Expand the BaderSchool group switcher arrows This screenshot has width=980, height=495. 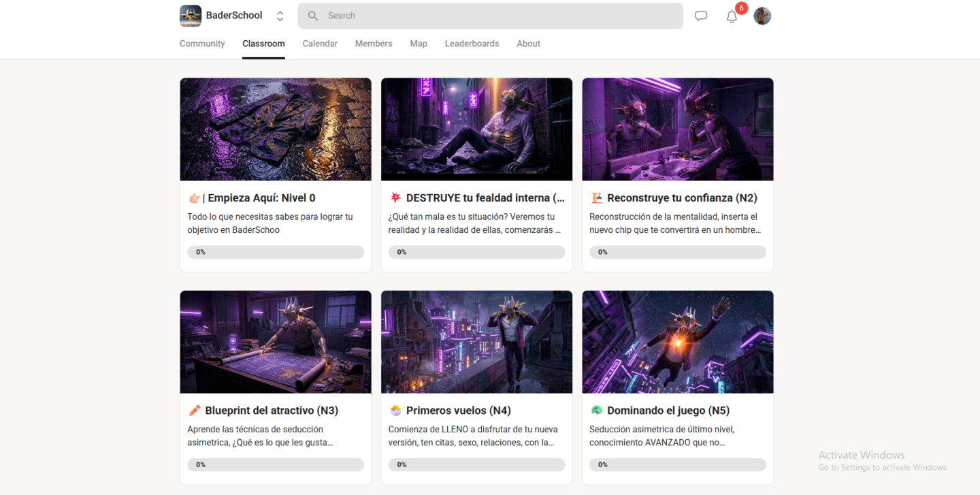tap(280, 16)
